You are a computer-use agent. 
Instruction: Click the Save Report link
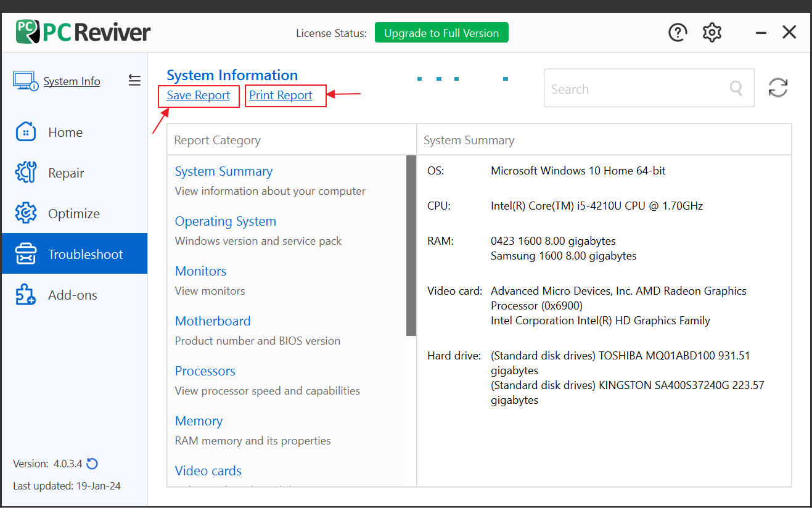pos(198,96)
